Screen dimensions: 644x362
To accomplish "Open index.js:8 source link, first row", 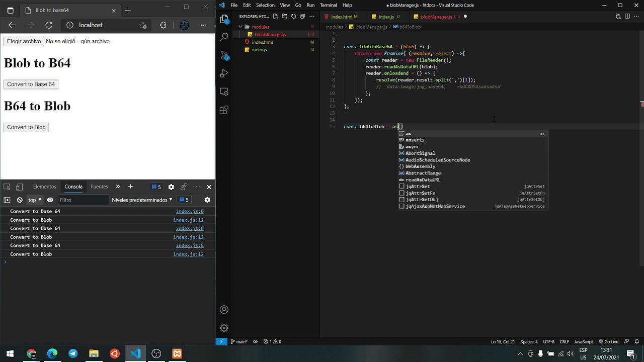I will pos(190,212).
